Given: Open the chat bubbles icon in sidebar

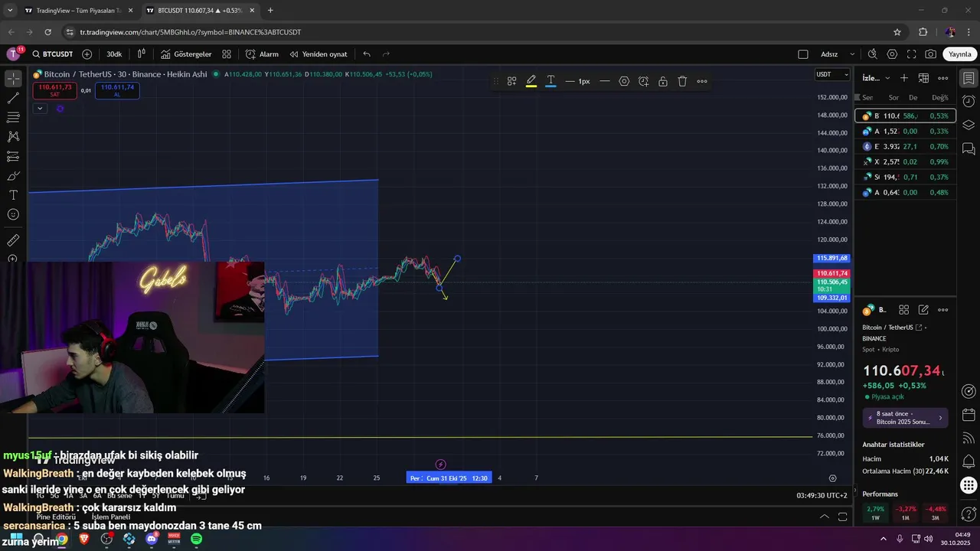Looking at the screenshot, I should [x=969, y=148].
